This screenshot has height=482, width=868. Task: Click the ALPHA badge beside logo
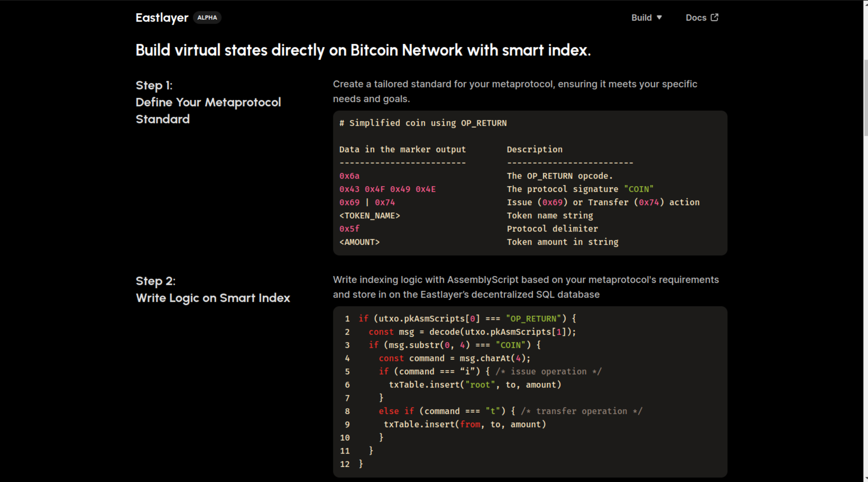(207, 18)
